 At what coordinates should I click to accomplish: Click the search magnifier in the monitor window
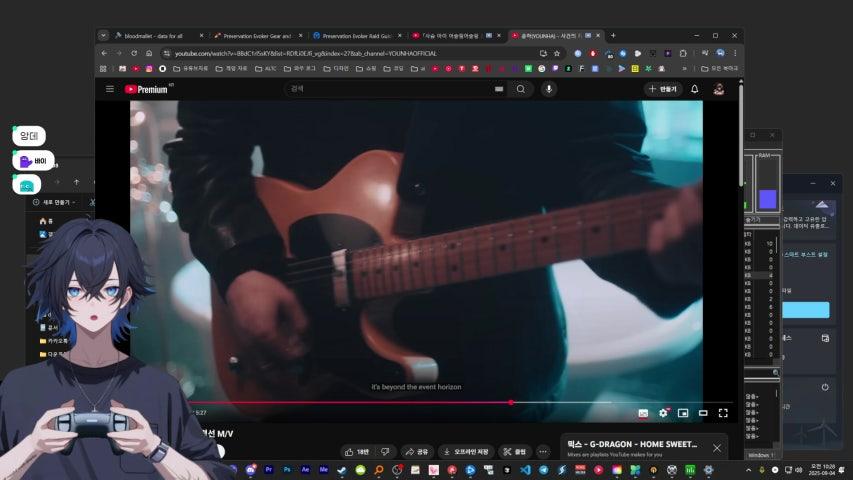tap(776, 372)
